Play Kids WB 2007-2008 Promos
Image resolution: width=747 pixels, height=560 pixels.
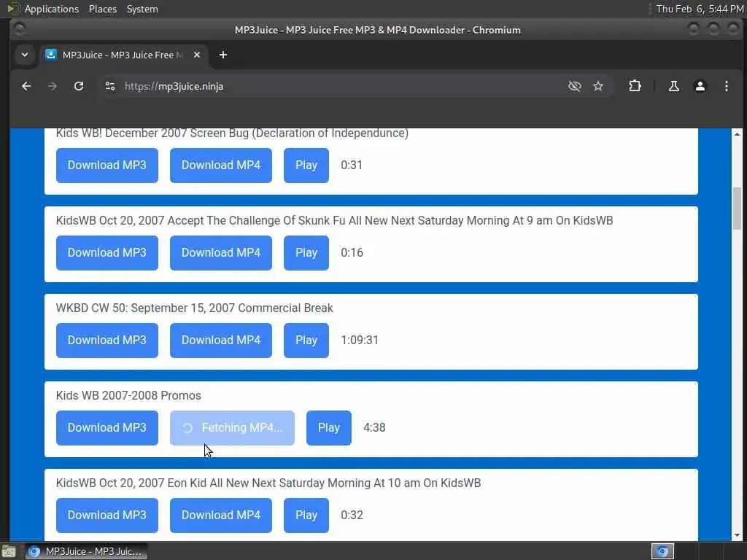[x=329, y=428]
